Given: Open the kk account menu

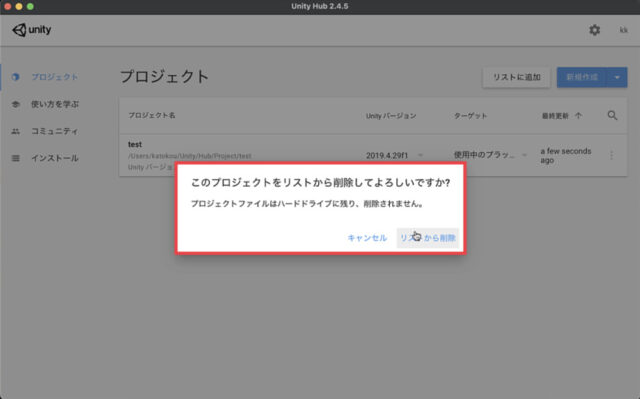Looking at the screenshot, I should click(x=623, y=30).
